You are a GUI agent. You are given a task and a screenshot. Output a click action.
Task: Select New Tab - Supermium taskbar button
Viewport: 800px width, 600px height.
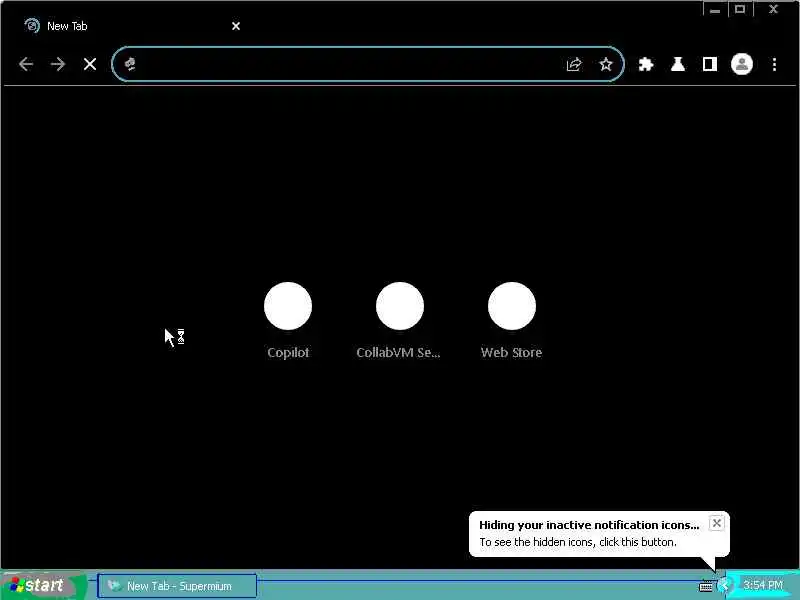click(x=177, y=586)
